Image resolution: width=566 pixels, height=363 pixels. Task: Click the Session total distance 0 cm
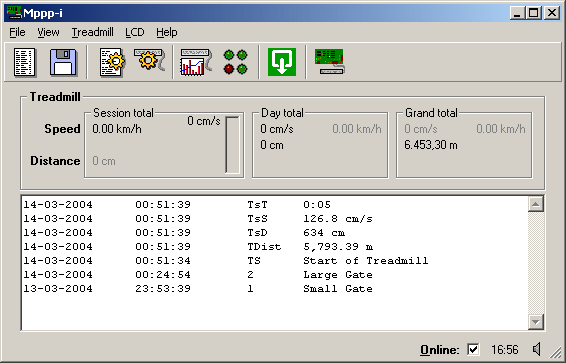pos(104,161)
